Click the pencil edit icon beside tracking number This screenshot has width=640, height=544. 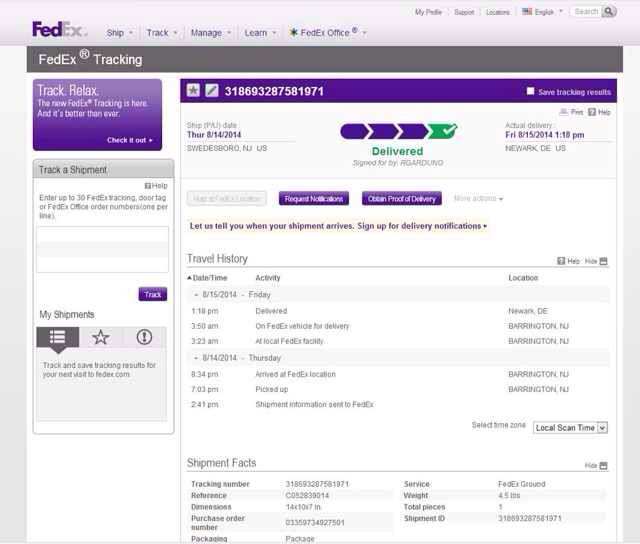click(211, 91)
